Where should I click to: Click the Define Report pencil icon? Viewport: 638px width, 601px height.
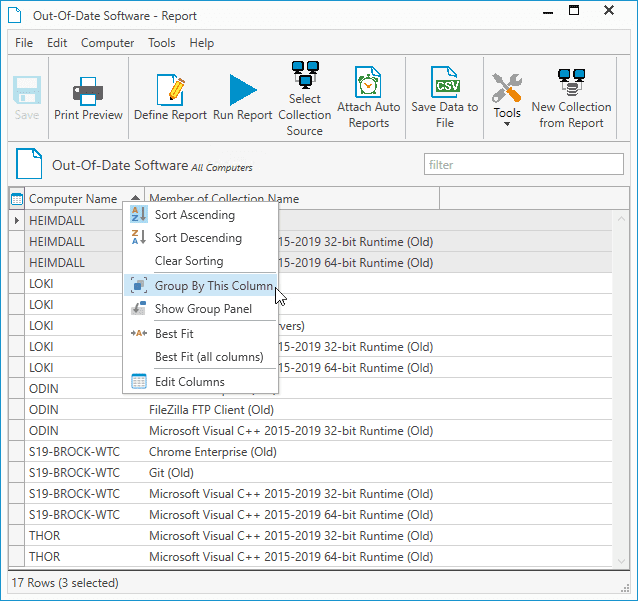click(x=170, y=90)
